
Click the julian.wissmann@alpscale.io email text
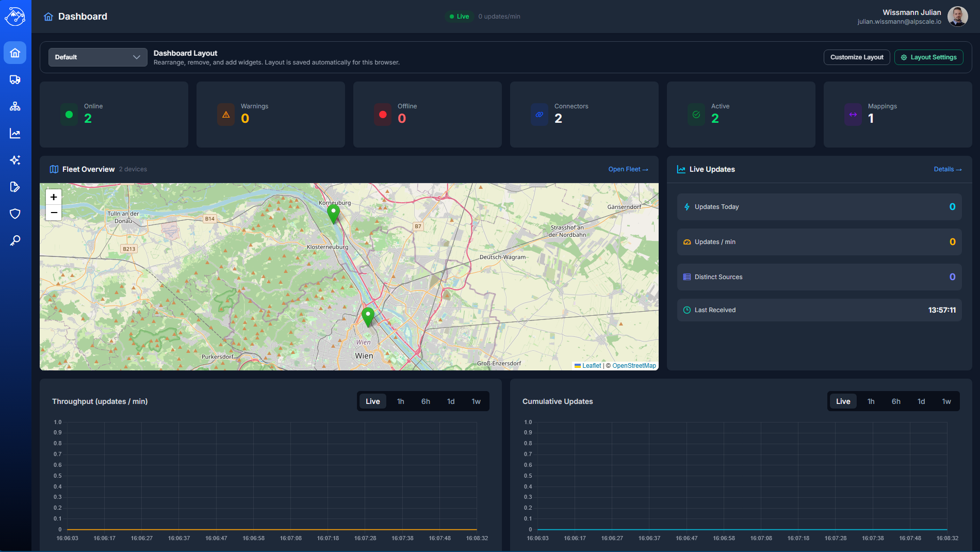click(900, 22)
